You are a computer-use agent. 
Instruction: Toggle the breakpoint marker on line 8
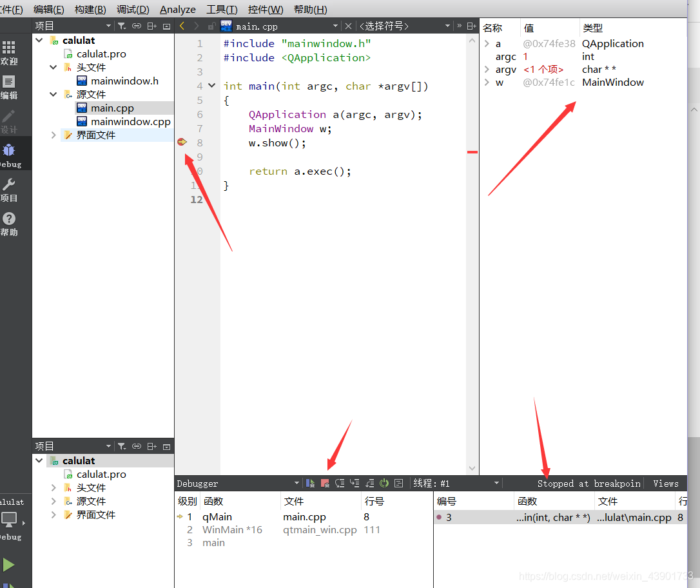point(182,142)
